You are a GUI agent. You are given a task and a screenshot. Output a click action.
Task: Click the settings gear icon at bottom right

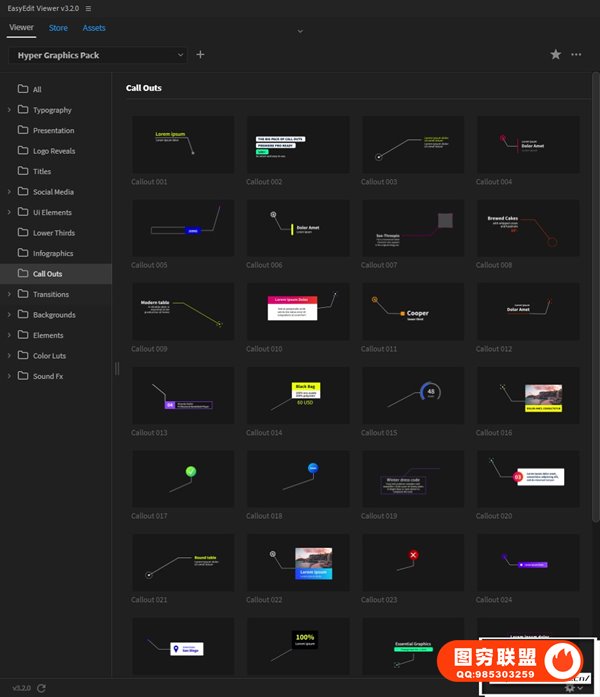click(570, 688)
